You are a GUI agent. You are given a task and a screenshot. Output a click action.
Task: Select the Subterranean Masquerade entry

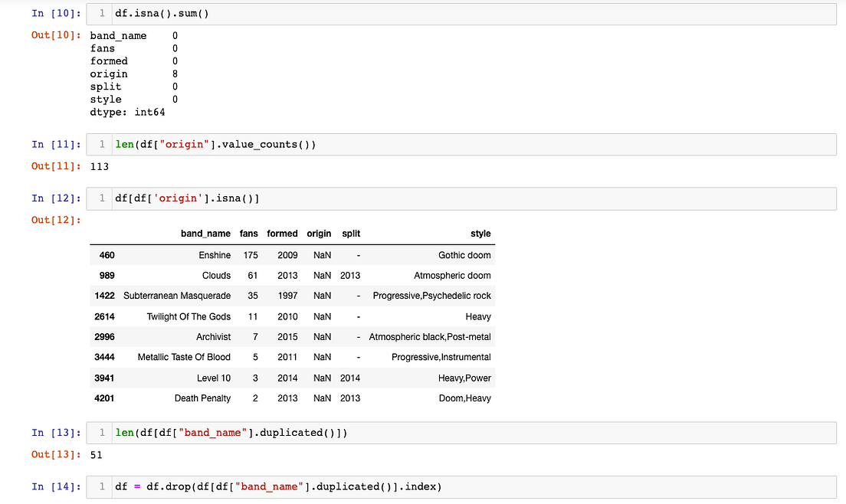[177, 296]
